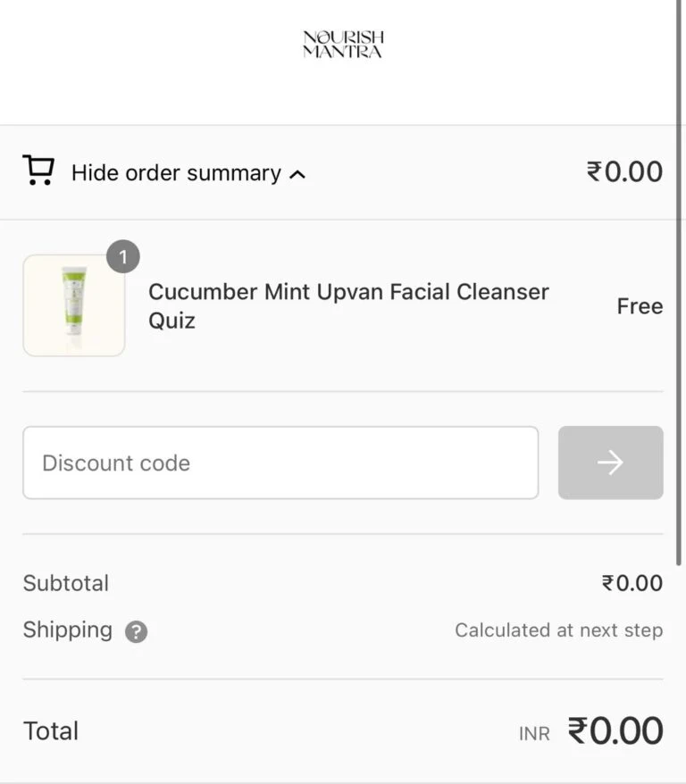Open Cucumber Mint cleanser product thumbnail

pyautogui.click(x=74, y=305)
